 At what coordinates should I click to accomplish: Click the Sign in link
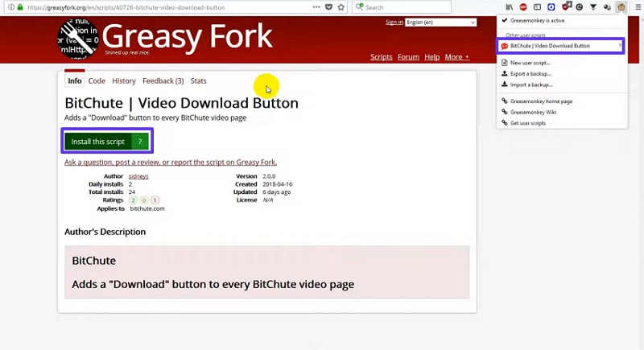tap(394, 23)
